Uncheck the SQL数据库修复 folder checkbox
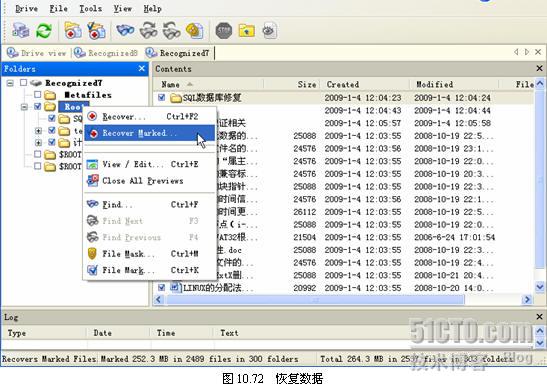Screen dimensions: 547x385 click(x=161, y=97)
